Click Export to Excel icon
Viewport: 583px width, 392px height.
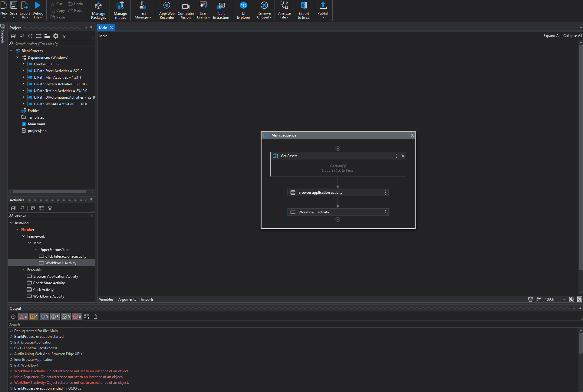tap(304, 10)
